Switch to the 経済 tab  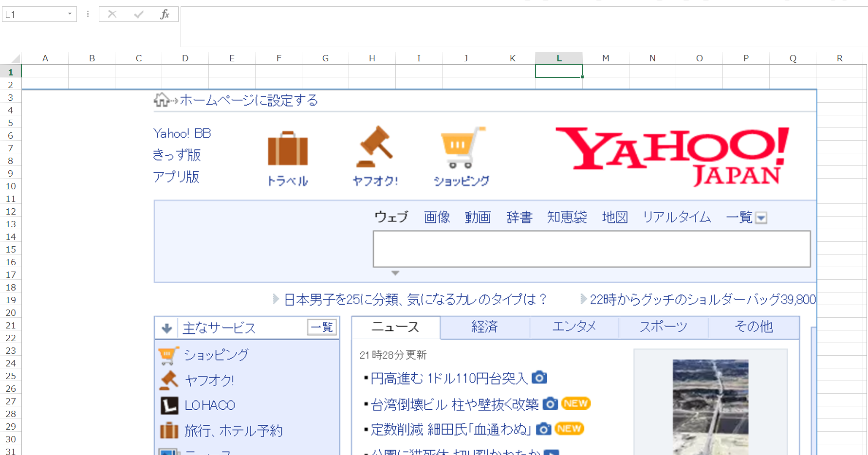point(485,327)
